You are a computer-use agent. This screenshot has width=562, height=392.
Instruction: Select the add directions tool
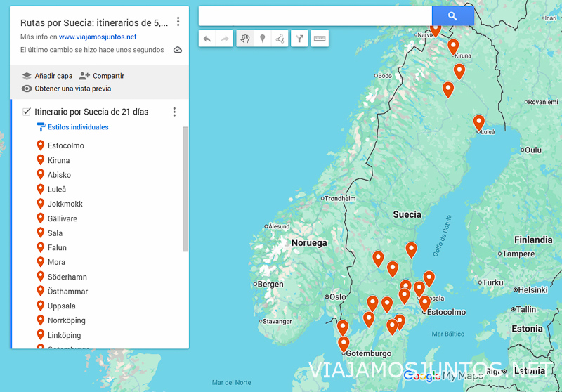pyautogui.click(x=300, y=39)
